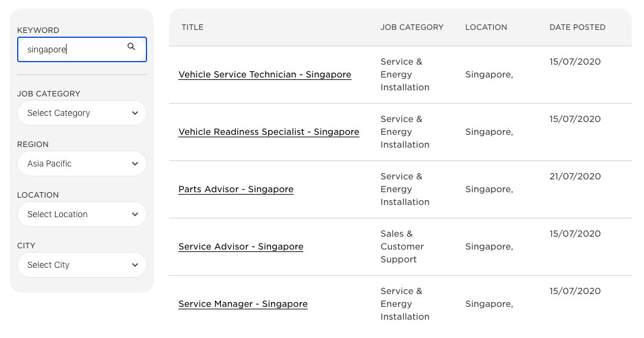View Service Advisor - Singapore posting
The height and width of the screenshot is (338, 644).
(x=241, y=246)
